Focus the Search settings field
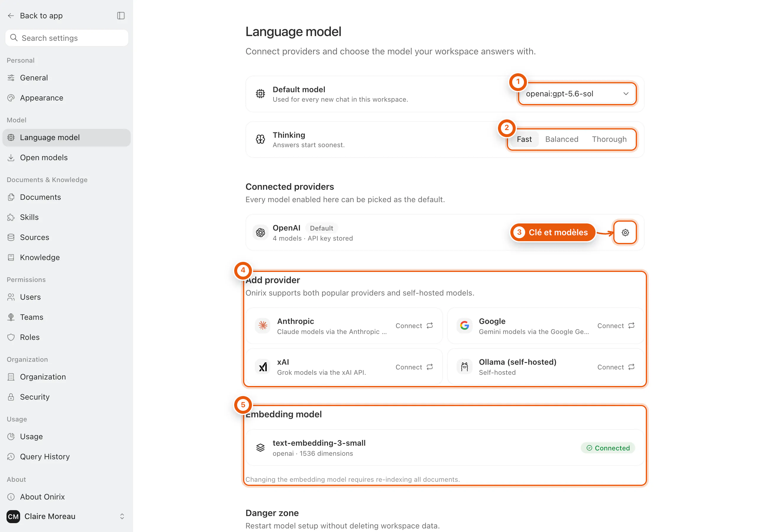The image size is (757, 532). click(x=67, y=38)
